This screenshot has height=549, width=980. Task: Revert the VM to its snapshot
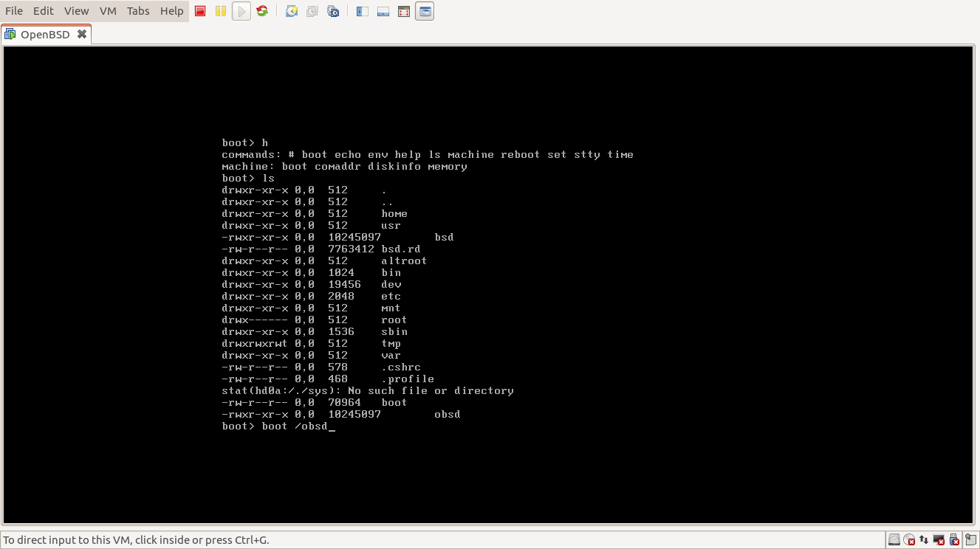311,11
